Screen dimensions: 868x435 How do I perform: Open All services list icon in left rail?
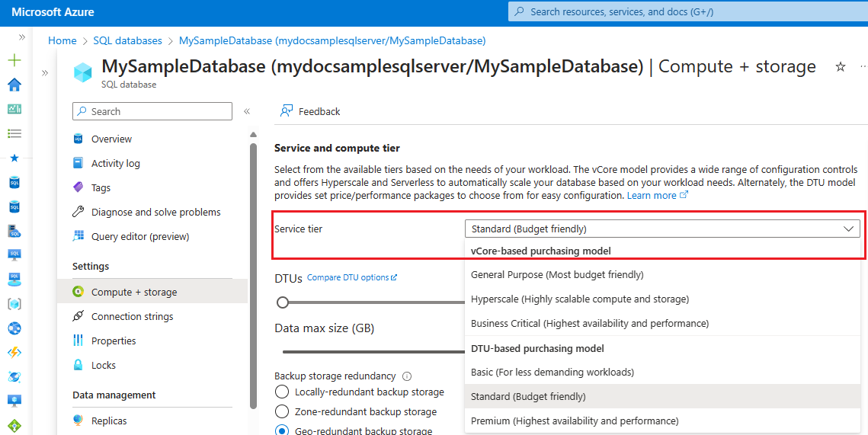tap(14, 133)
